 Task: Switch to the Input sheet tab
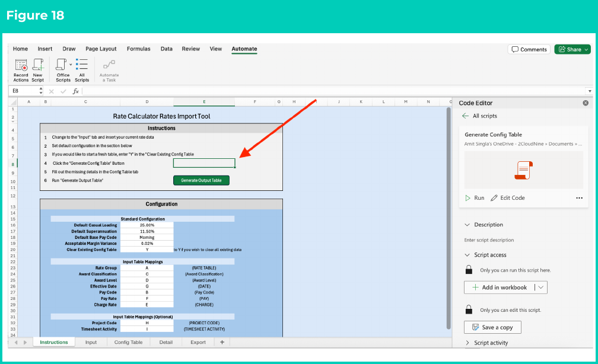(91, 342)
